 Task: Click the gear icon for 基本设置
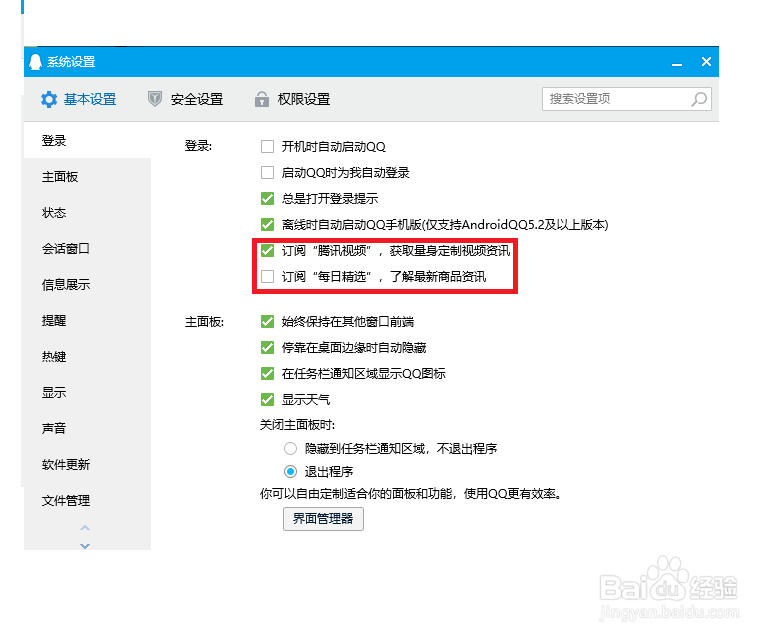click(x=49, y=99)
